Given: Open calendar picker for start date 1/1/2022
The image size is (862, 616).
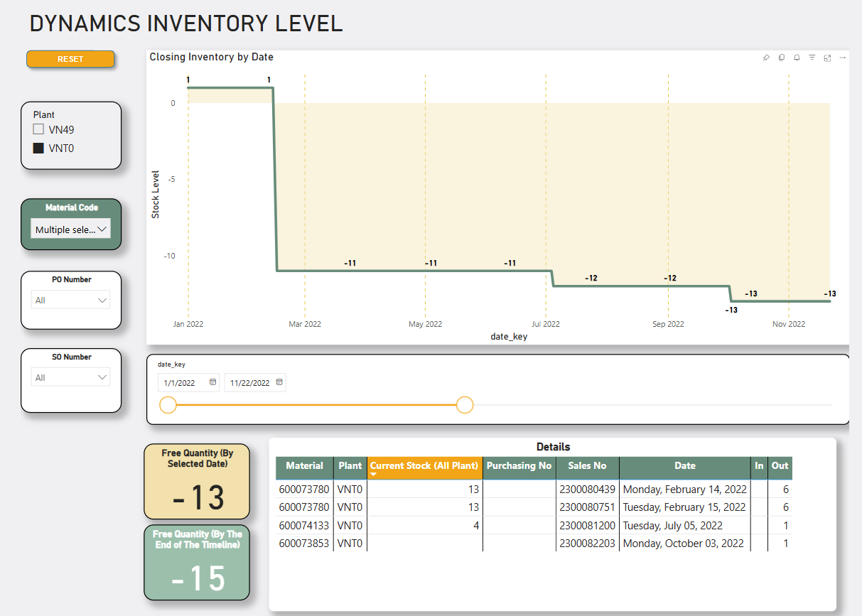Looking at the screenshot, I should coord(212,382).
